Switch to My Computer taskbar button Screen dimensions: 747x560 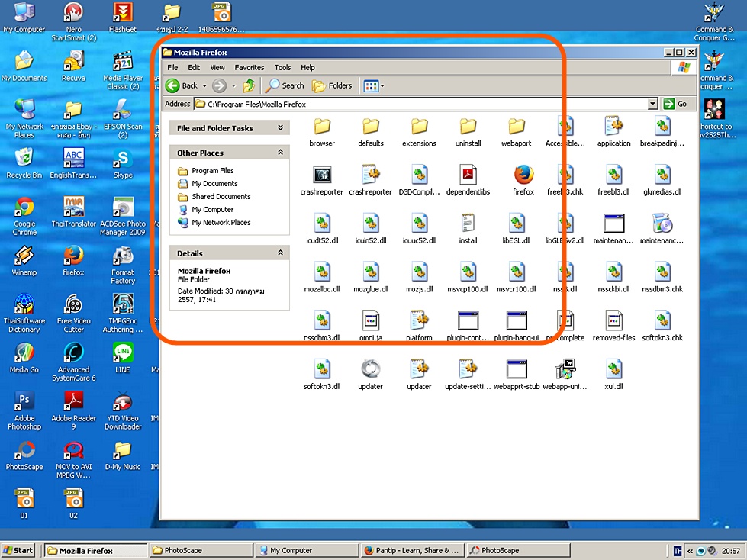pos(307,551)
